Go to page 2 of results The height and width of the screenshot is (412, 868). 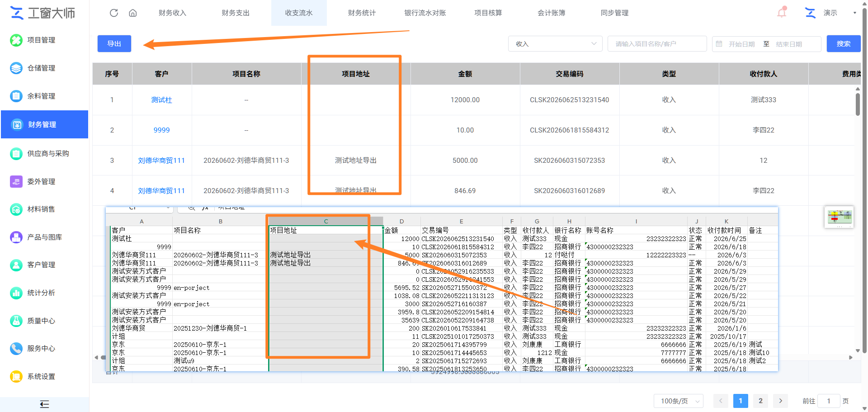pyautogui.click(x=760, y=401)
